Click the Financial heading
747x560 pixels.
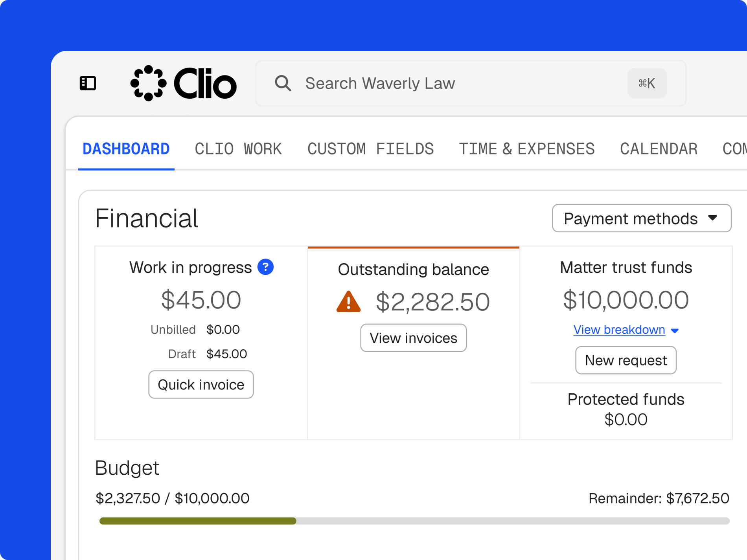coord(147,218)
